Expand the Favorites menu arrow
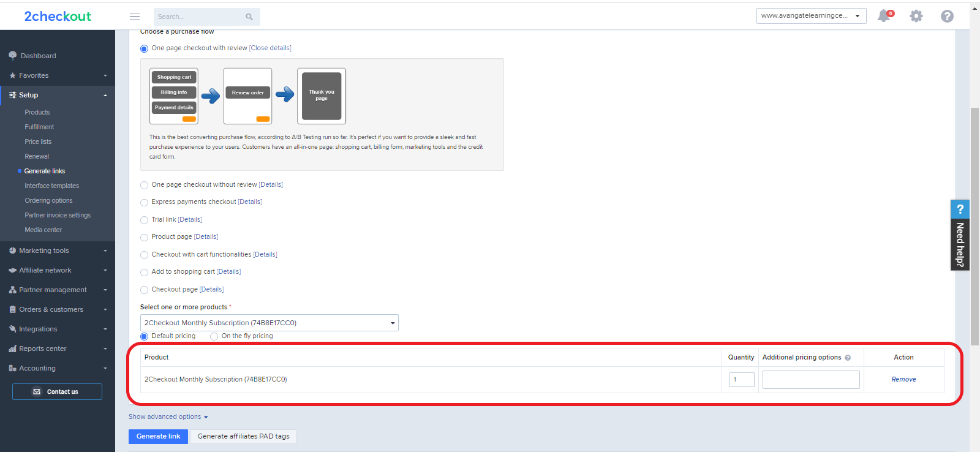Image resolution: width=980 pixels, height=452 pixels. pos(105,76)
